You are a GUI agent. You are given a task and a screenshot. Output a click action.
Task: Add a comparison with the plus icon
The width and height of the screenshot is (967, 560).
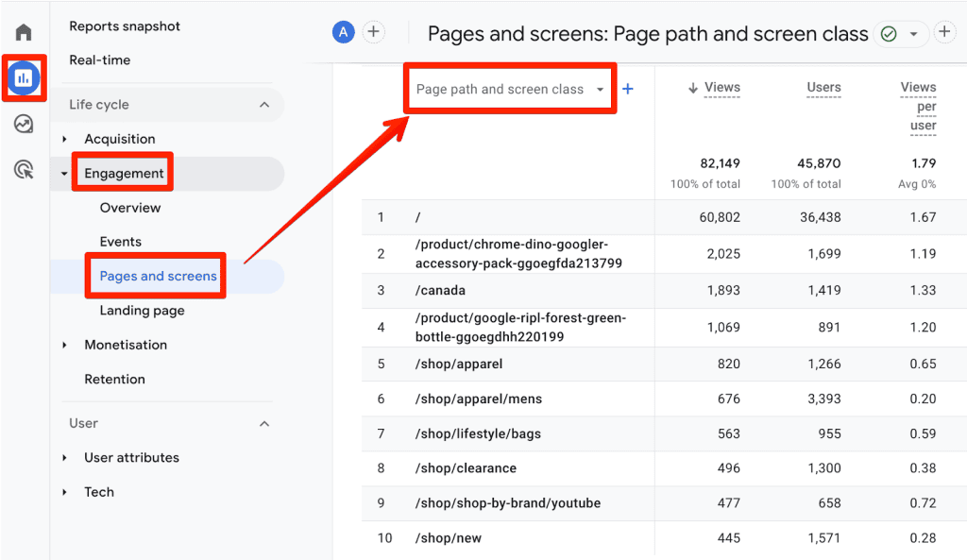point(373,31)
